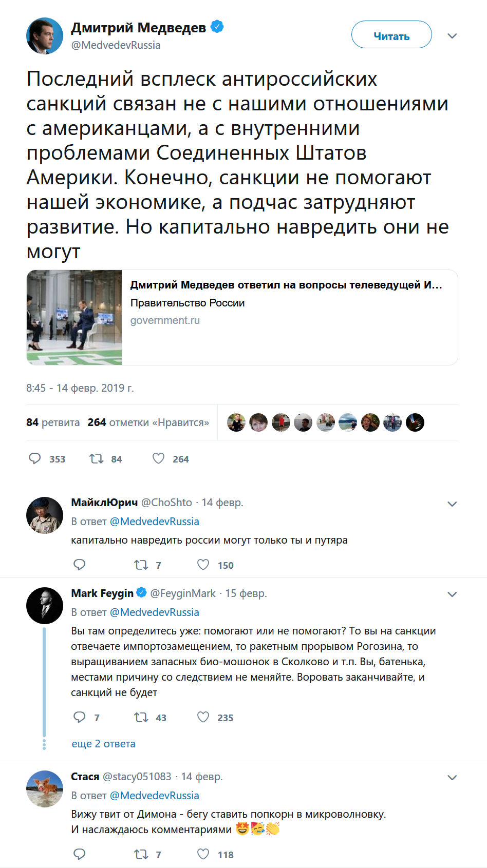This screenshot has width=487, height=868.
Task: Reply to Mark Feygin's comment
Action: point(80,717)
